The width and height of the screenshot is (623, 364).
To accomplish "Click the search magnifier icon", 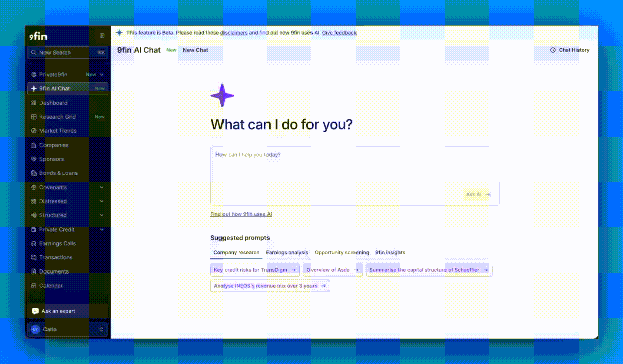I will 34,53.
